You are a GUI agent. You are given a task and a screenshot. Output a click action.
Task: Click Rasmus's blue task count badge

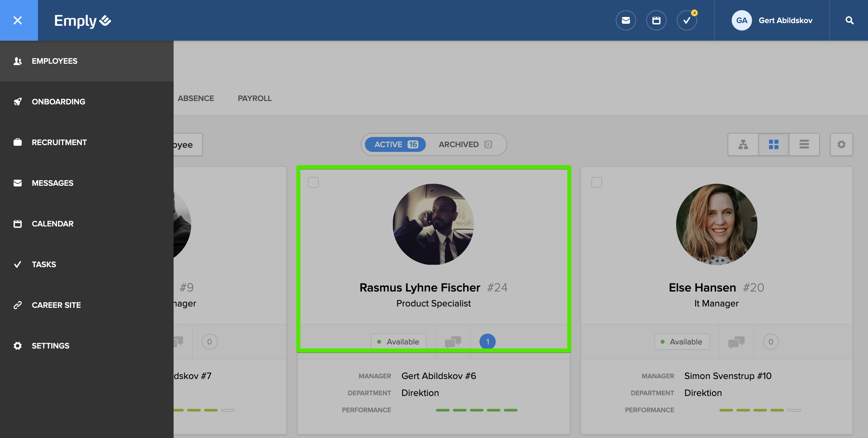point(487,342)
